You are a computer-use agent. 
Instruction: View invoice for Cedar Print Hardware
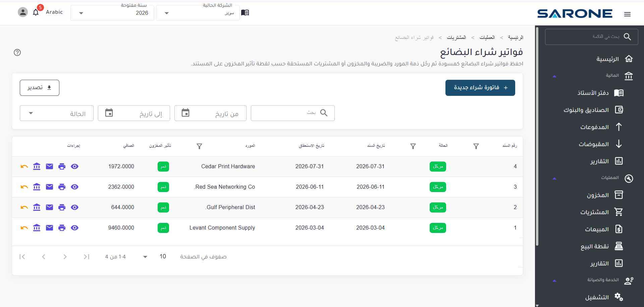coord(75,167)
